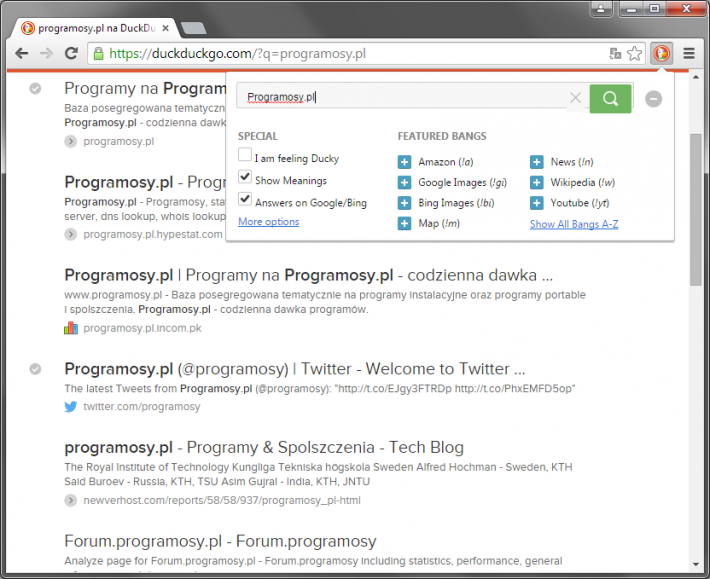Click the plus icon beside Youtube bang
This screenshot has height=579, width=710.
(537, 203)
